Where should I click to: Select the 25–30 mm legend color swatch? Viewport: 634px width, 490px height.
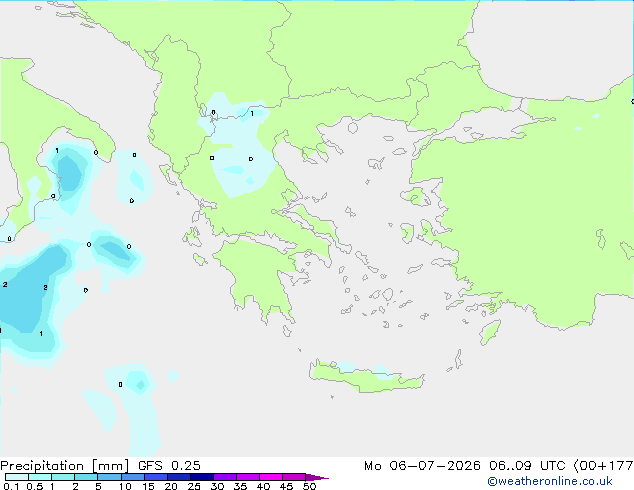tap(202, 477)
